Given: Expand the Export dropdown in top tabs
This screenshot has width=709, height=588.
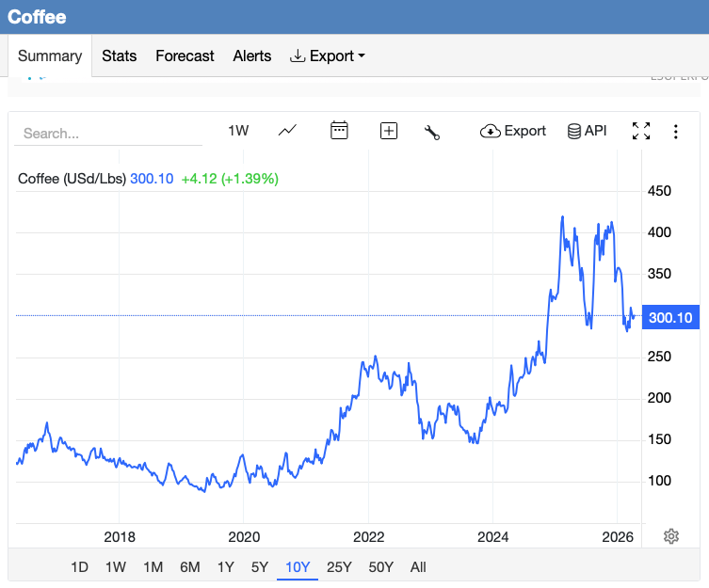Looking at the screenshot, I should [x=327, y=56].
